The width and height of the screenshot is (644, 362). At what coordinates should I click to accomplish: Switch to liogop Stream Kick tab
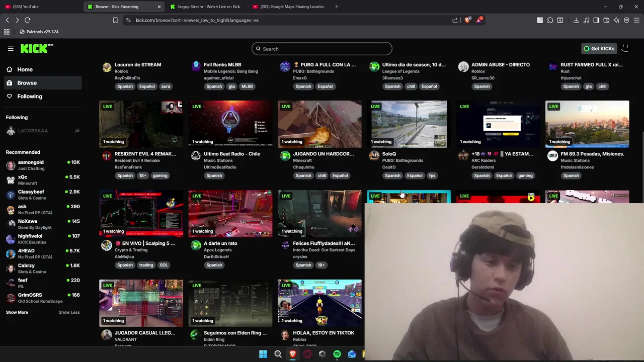[206, 7]
